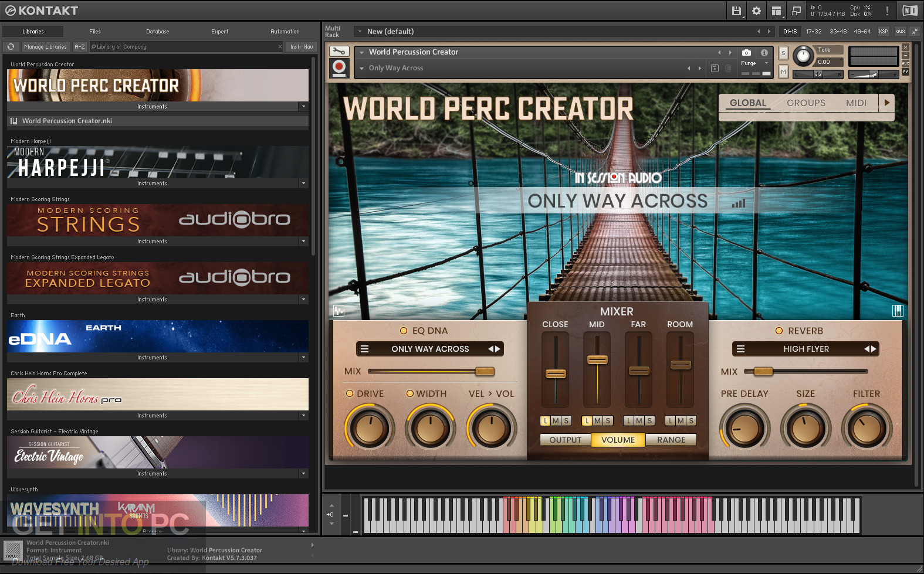Click the Native Instruments NI logo

point(910,11)
